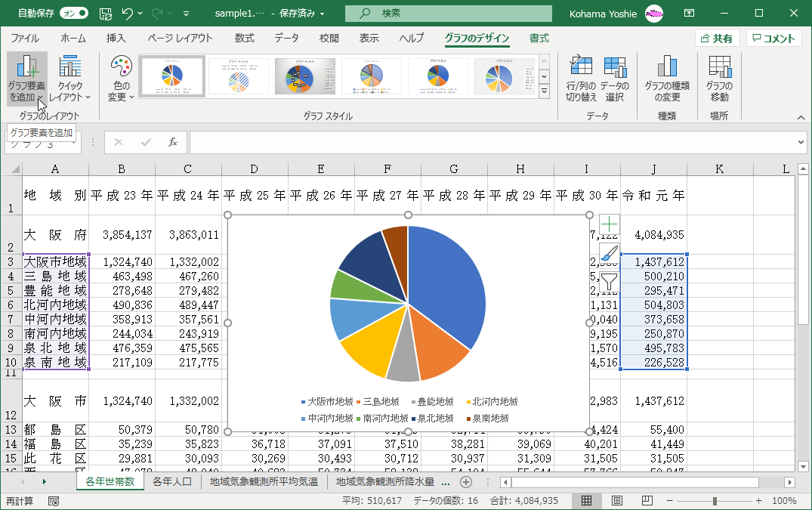This screenshot has width=812, height=510.
Task: Open the Select Data dialog
Action: pos(615,79)
